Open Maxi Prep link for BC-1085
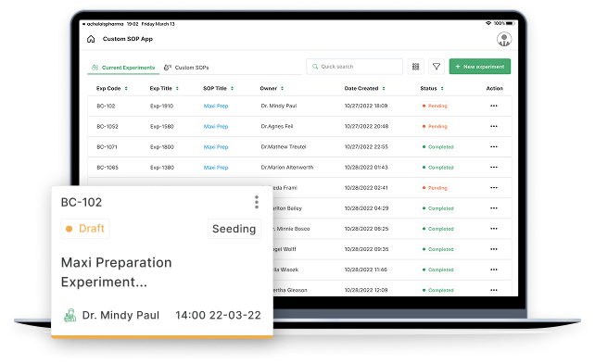 coord(216,168)
